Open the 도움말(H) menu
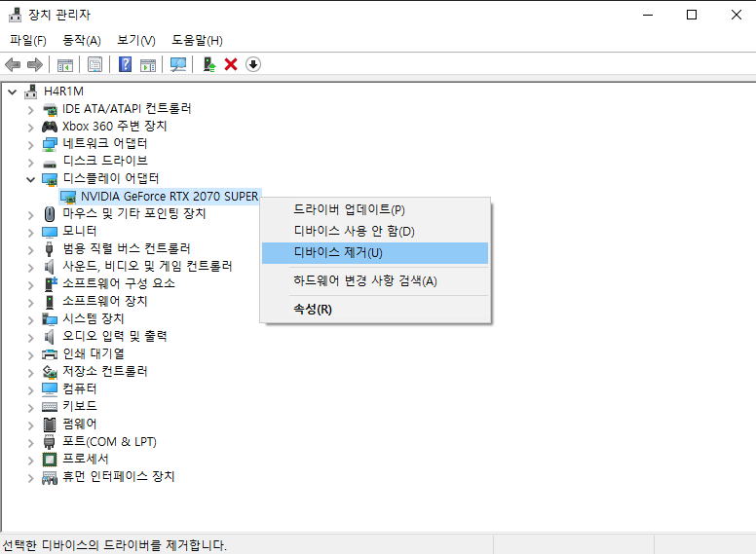 [x=197, y=41]
